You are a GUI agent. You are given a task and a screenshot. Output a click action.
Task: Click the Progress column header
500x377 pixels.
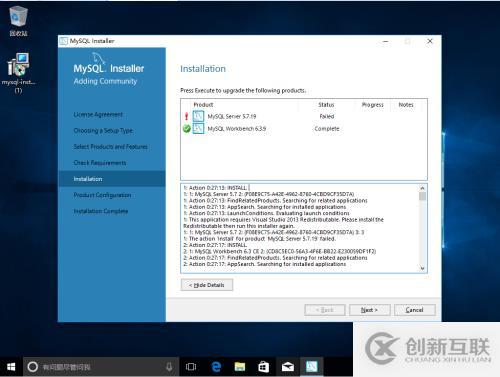click(x=373, y=105)
